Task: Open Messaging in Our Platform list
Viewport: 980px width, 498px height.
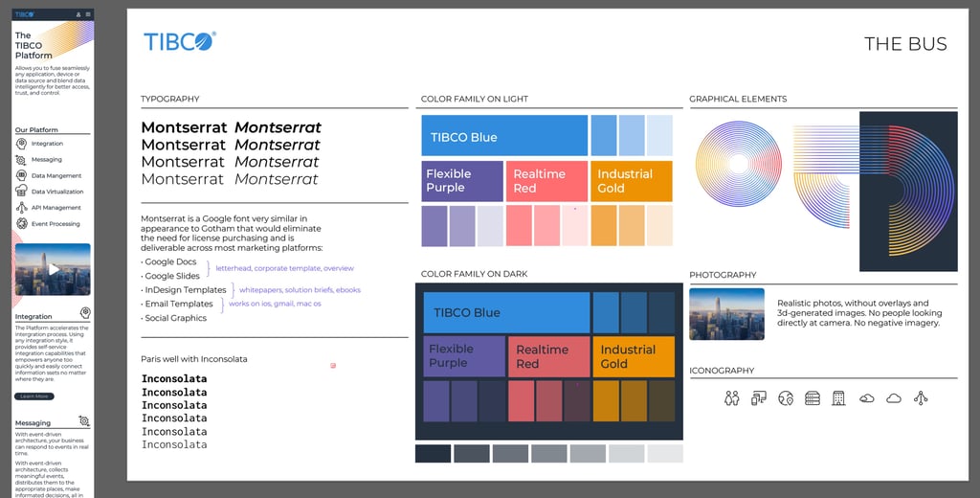Action: point(46,160)
